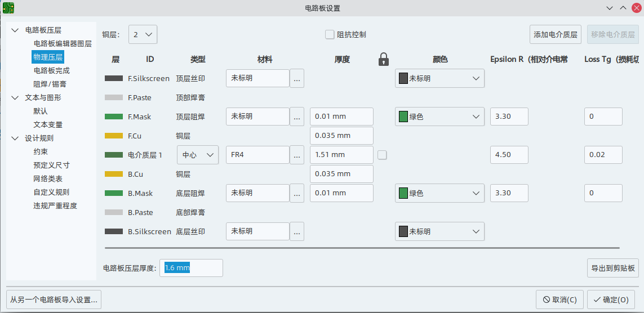Toggle thickness lock checkbox for dielectric layer 1
Screen dimensions: 644x313
(382, 155)
